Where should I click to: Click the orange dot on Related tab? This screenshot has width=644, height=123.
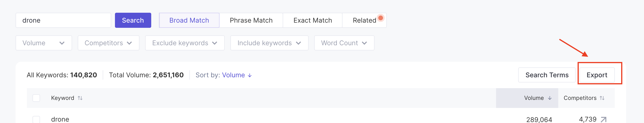click(x=380, y=18)
